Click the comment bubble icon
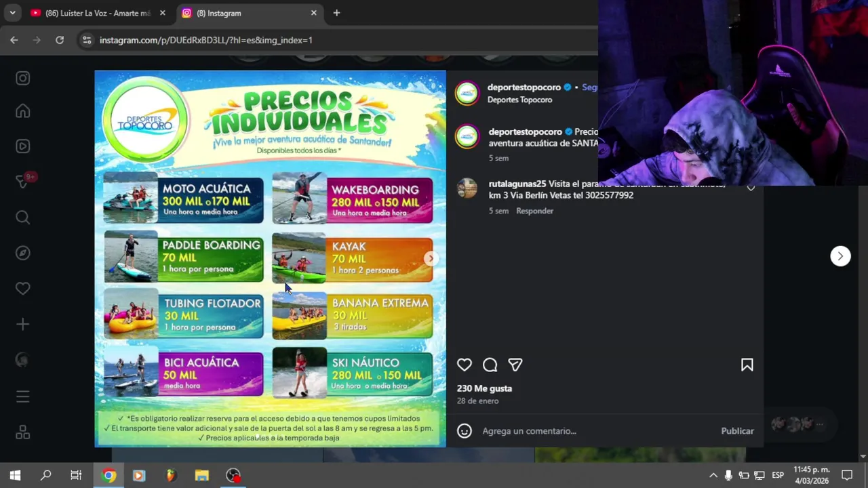This screenshot has width=868, height=488. click(x=490, y=365)
